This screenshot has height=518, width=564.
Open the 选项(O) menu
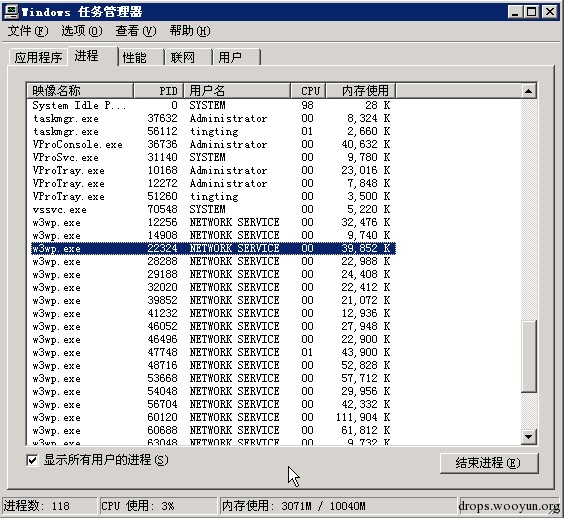(x=82, y=31)
